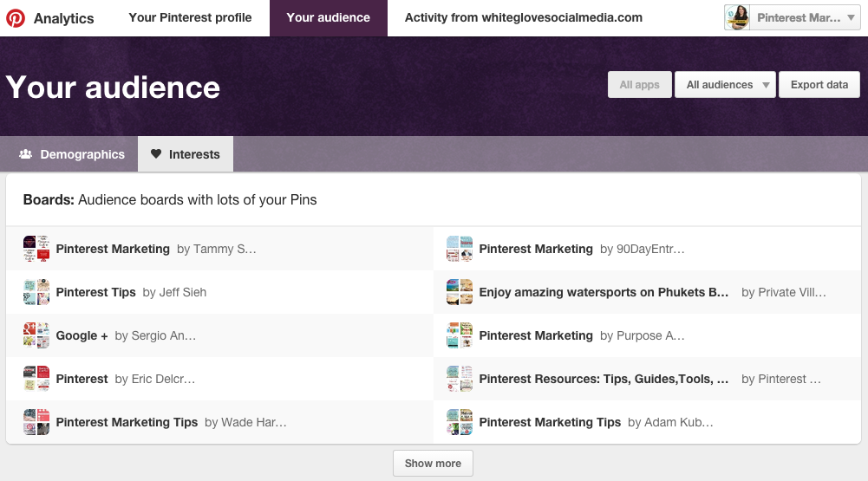Open Pinterest Tips board by Jeff Sieh
Image resolution: width=868 pixels, height=481 pixels.
(95, 292)
